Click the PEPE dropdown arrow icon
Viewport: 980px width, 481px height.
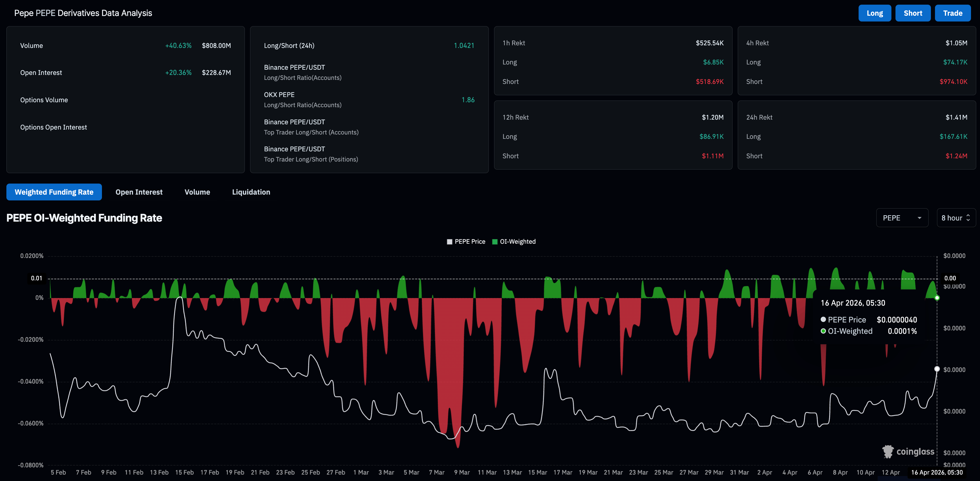tap(919, 218)
